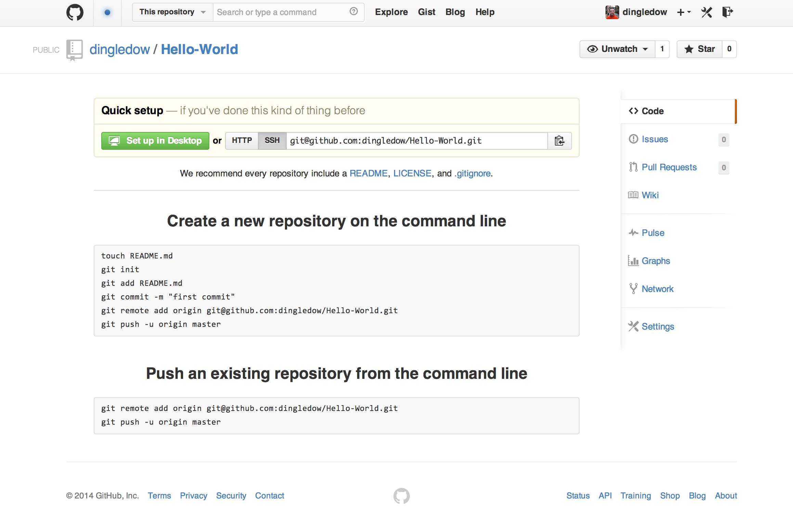Open Help in top navigation
793x532 pixels.
485,12
